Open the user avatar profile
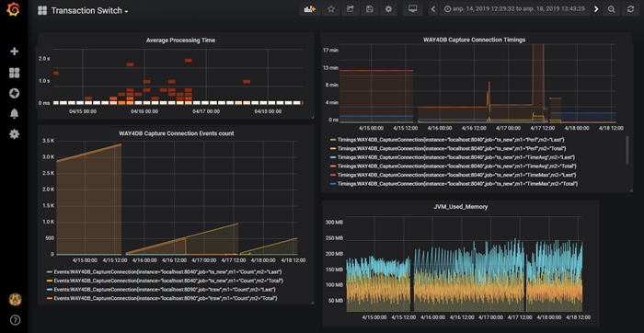The height and width of the screenshot is (333, 644). [15, 299]
